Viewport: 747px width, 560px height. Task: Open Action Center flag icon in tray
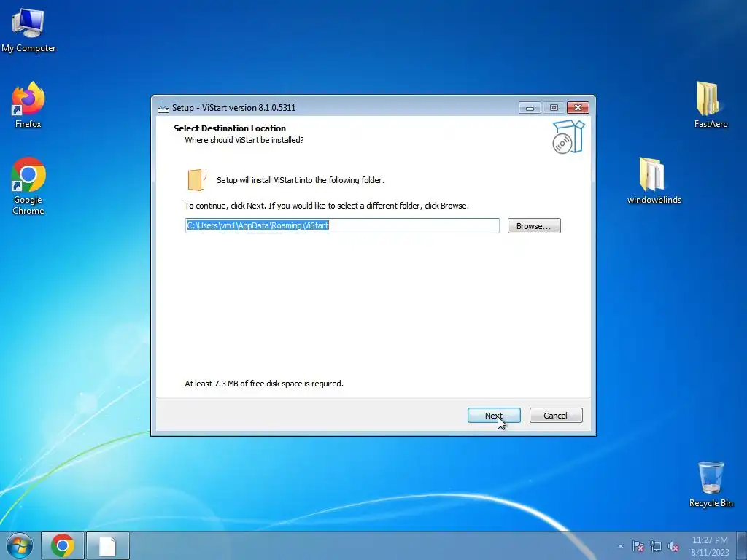pyautogui.click(x=638, y=547)
